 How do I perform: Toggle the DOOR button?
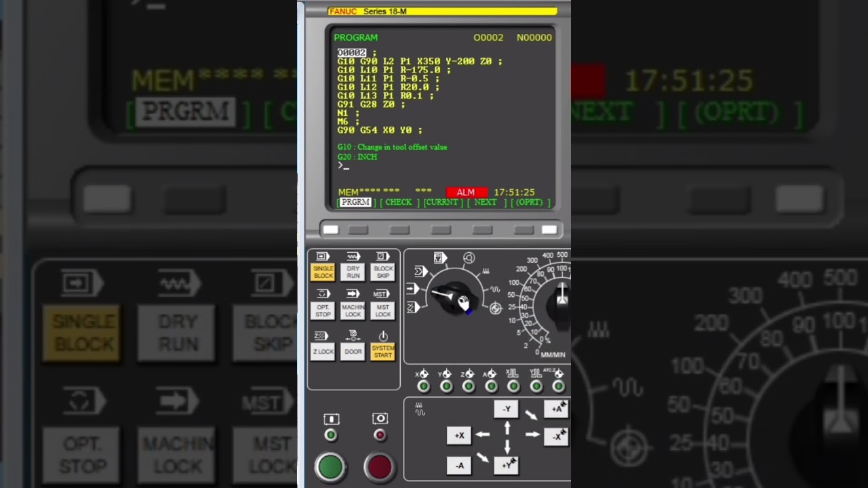[x=353, y=352]
